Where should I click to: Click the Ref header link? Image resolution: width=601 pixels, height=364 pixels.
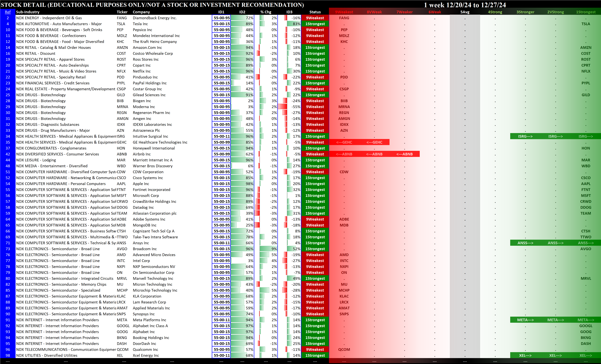8,12
